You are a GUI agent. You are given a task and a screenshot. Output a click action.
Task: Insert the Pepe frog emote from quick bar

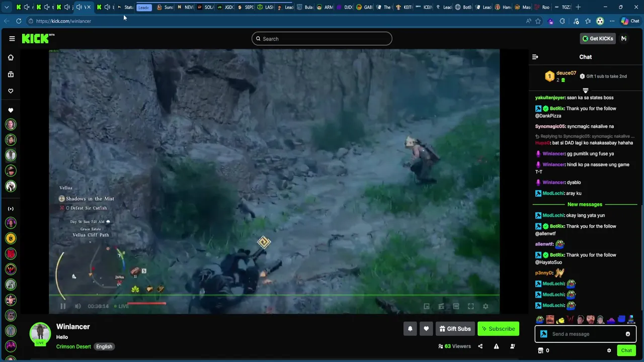pyautogui.click(x=540, y=320)
